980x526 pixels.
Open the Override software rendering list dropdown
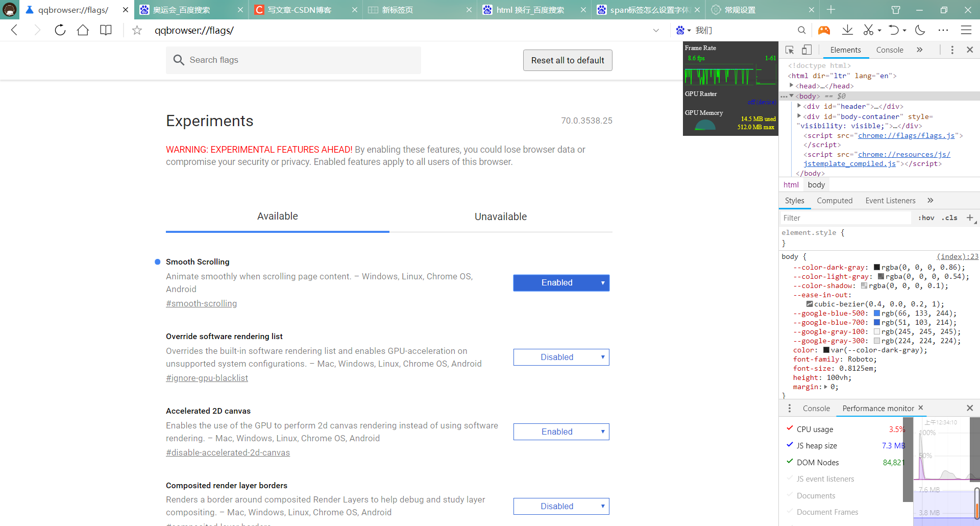[561, 357]
